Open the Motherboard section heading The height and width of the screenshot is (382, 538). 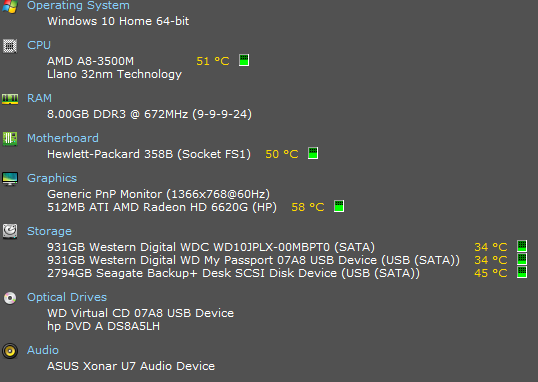[63, 138]
